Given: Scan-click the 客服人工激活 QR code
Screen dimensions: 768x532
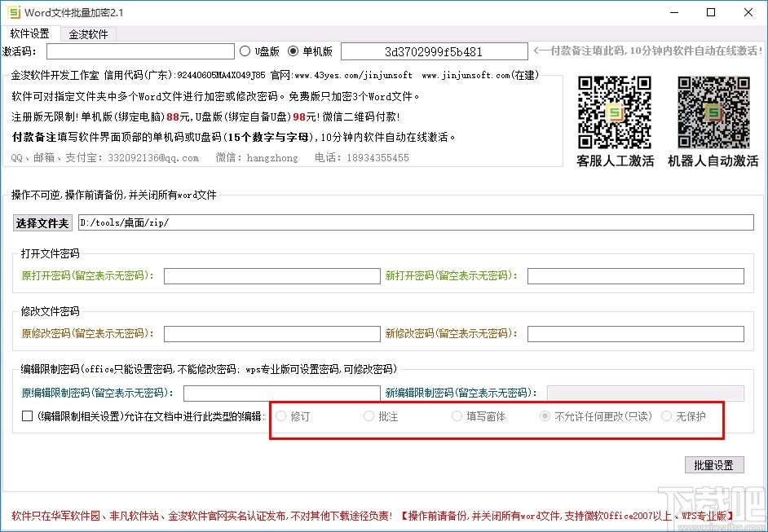Looking at the screenshot, I should [x=616, y=111].
